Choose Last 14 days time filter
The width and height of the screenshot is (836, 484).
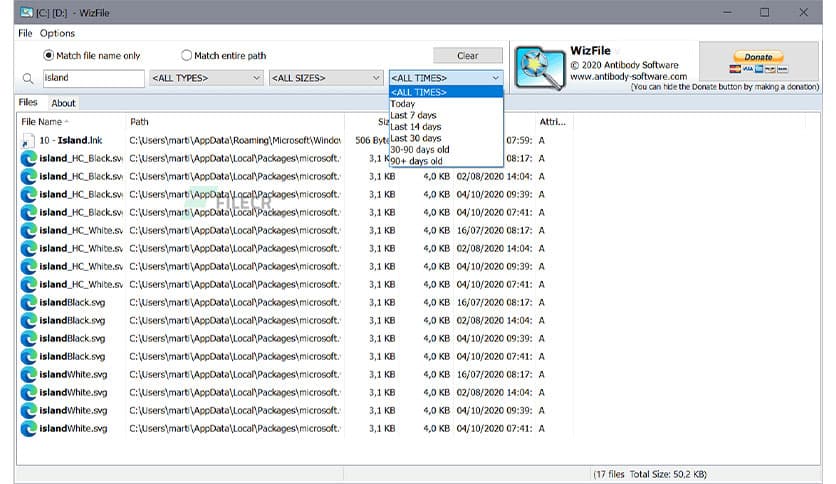point(446,127)
